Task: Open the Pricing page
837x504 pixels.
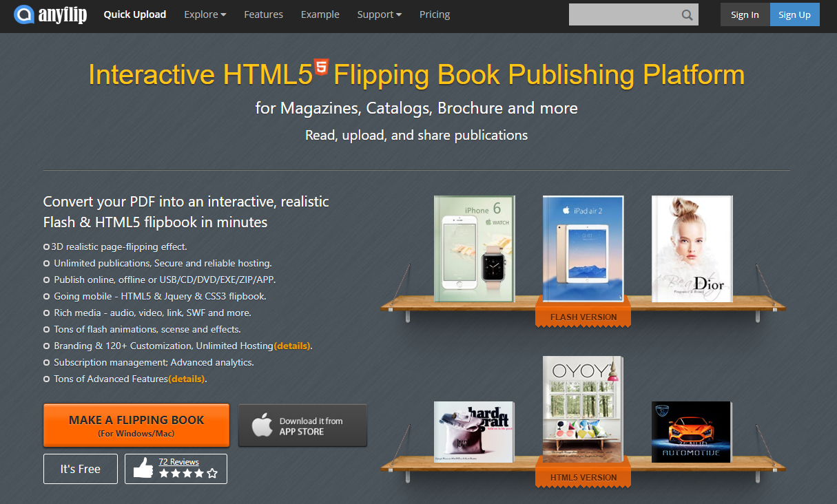Action: pos(435,14)
